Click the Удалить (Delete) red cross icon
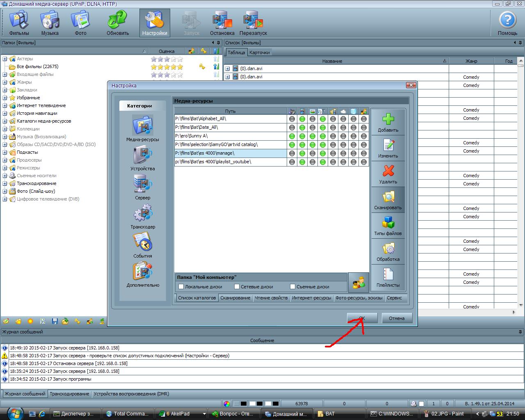This screenshot has height=420, width=525. point(388,171)
